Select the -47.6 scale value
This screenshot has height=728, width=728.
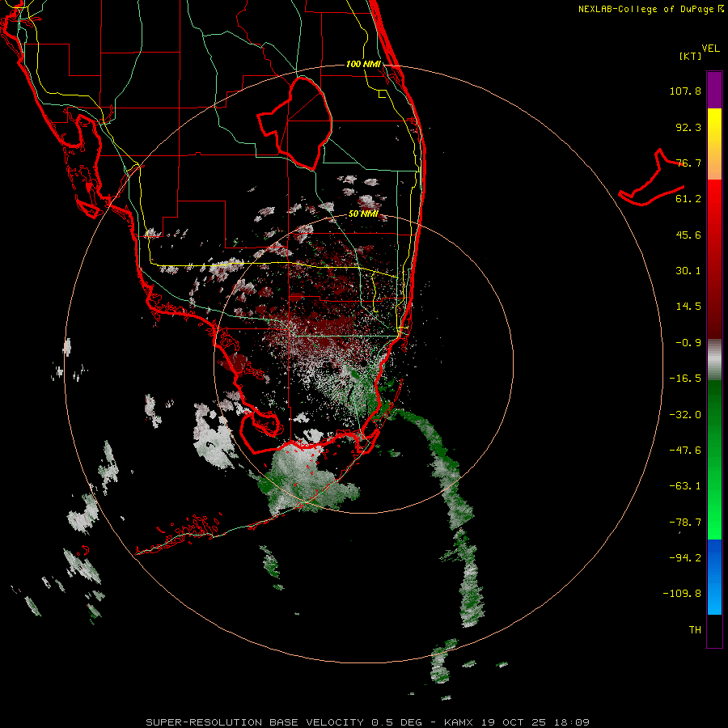[685, 451]
